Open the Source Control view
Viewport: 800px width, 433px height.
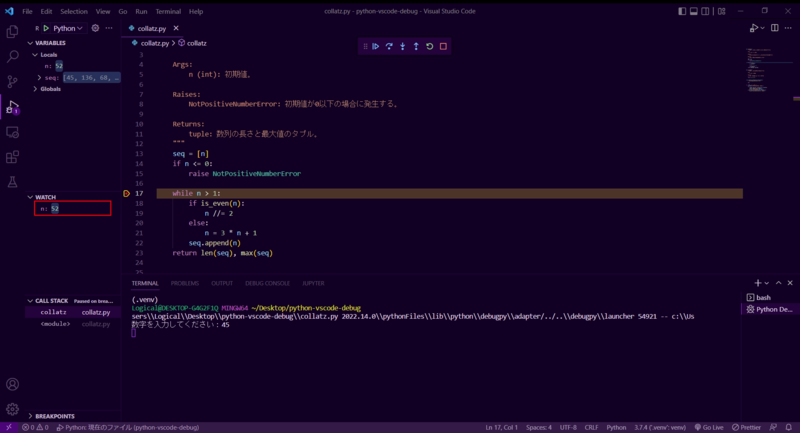[12, 82]
